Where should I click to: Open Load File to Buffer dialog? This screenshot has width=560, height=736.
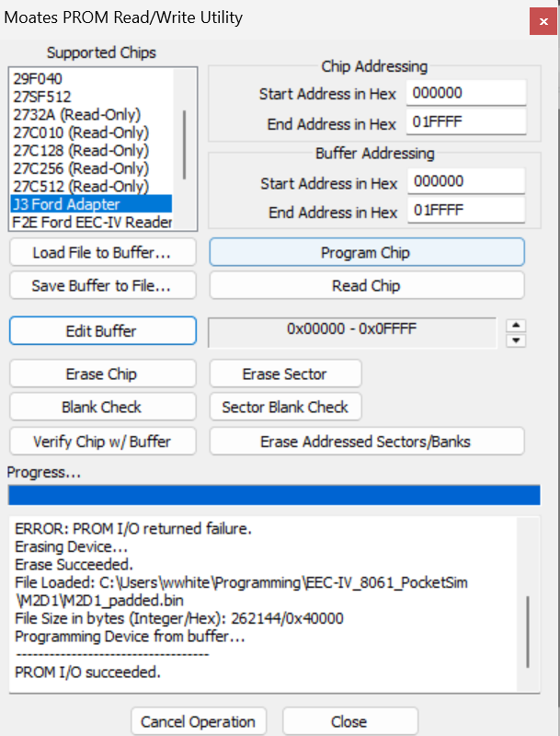tap(102, 252)
